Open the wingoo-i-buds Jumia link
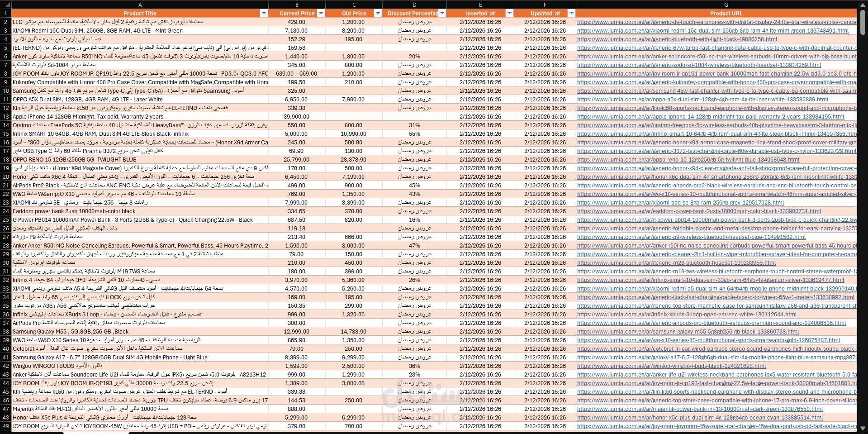 pyautogui.click(x=671, y=366)
